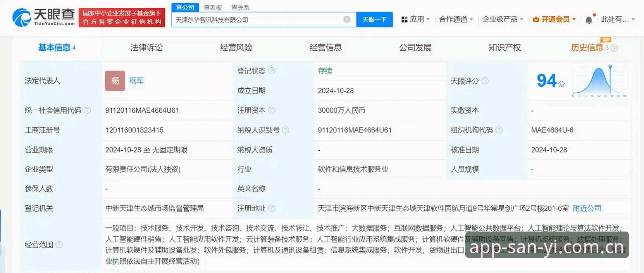The width and height of the screenshot is (644, 273).
Task: Show help for 注册资本 question icon
Action: click(x=272, y=110)
